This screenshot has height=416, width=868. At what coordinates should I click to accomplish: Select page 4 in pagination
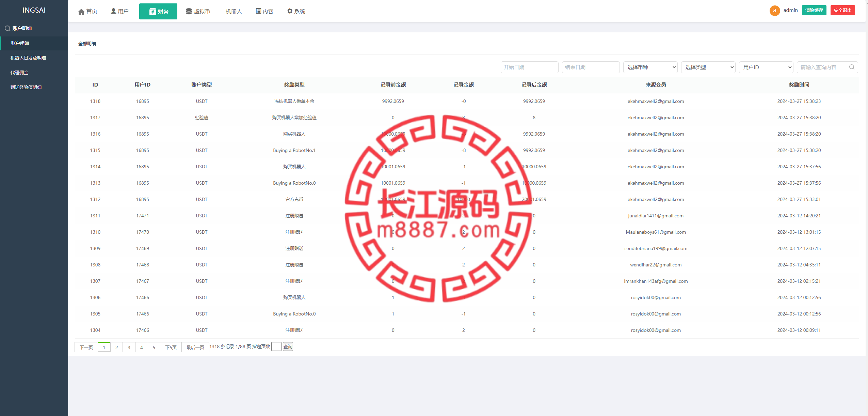(142, 347)
